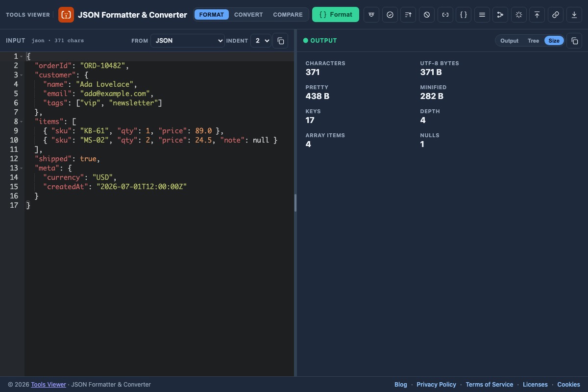Image resolution: width=588 pixels, height=392 pixels.
Task: Open the INDENT size dropdown
Action: 261,41
